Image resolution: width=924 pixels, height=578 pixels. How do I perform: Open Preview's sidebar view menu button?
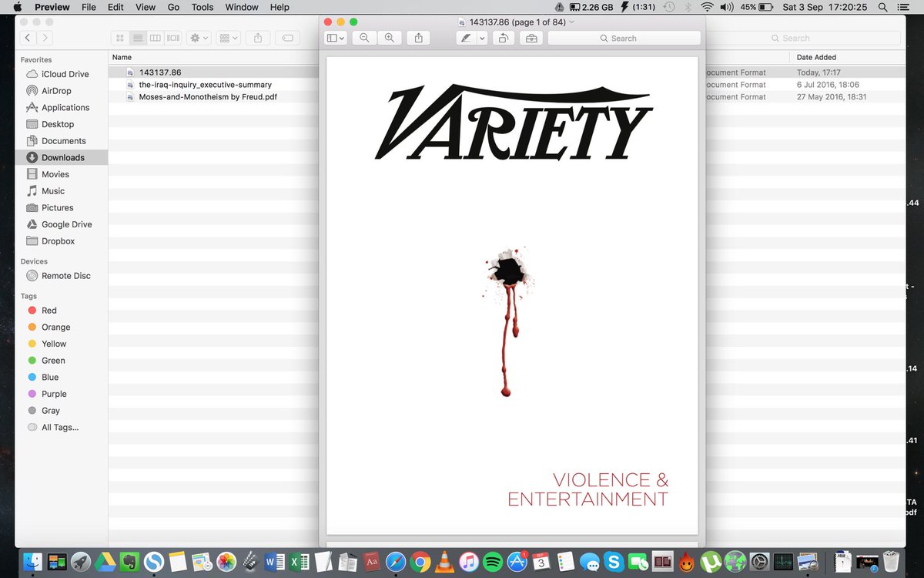(x=336, y=38)
